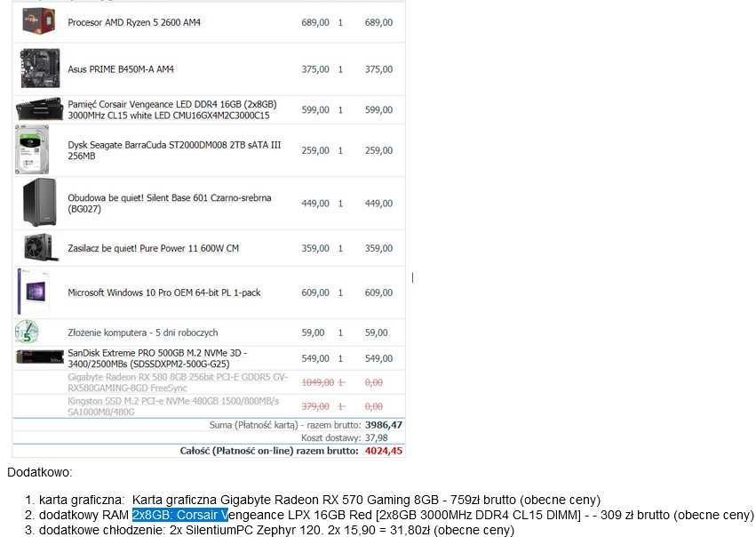The height and width of the screenshot is (537, 756).
Task: Click the 689,00 unit price of the Ryzen processor
Action: [315, 22]
